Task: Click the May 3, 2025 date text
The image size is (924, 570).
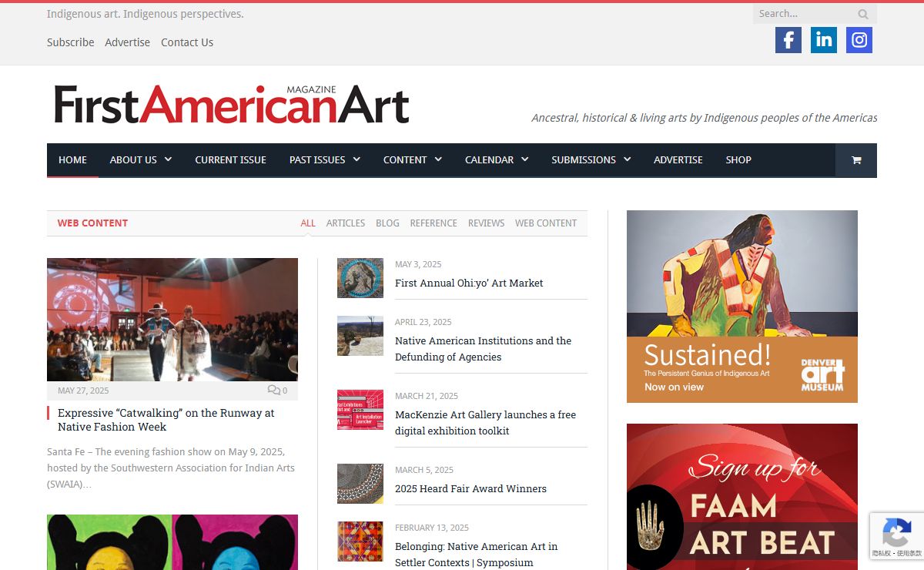Action: [418, 264]
